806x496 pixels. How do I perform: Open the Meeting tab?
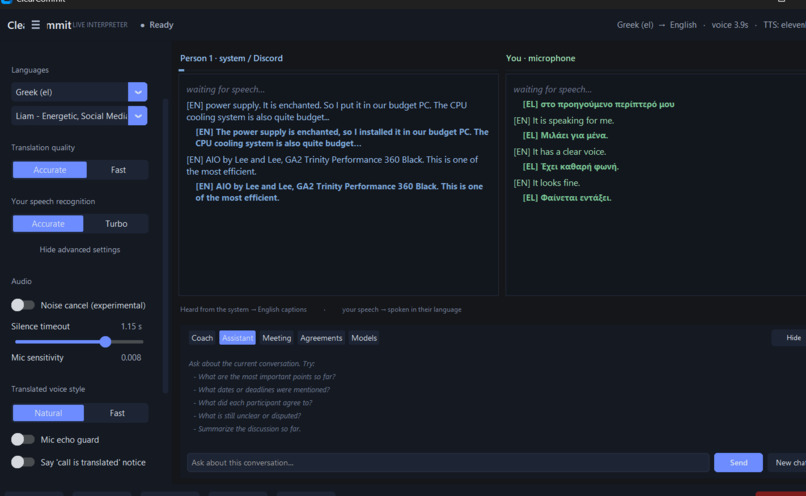277,338
